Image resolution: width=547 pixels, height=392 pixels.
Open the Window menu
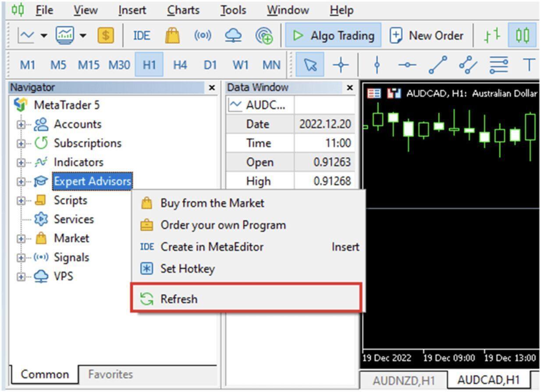point(288,10)
